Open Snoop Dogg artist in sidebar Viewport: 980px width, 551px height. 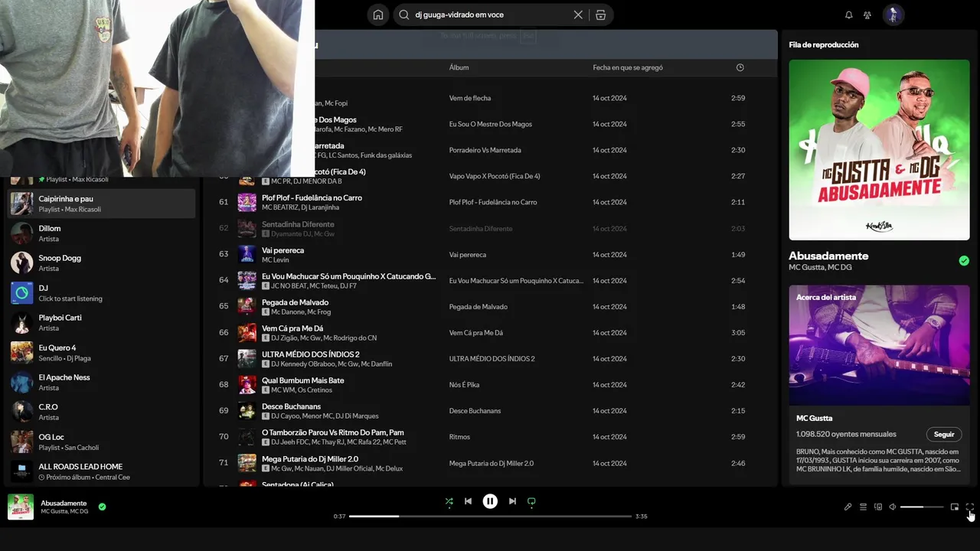[x=101, y=263]
